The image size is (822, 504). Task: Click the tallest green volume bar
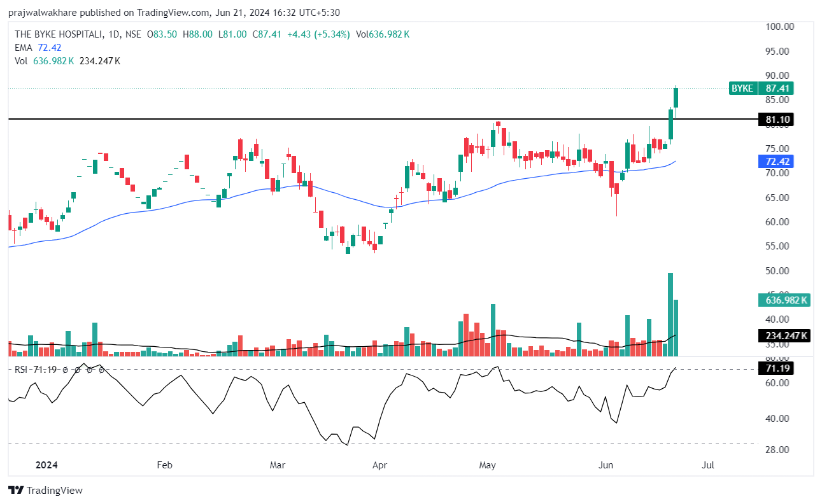point(670,314)
